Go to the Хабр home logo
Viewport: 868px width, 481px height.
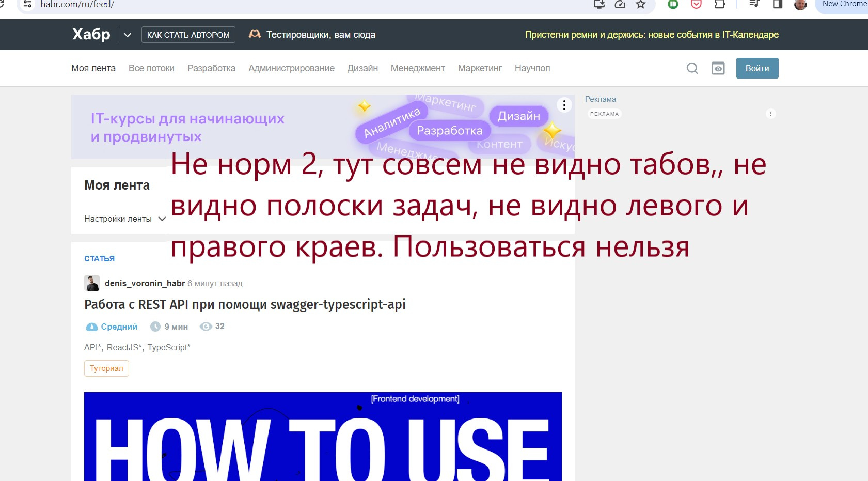point(91,35)
